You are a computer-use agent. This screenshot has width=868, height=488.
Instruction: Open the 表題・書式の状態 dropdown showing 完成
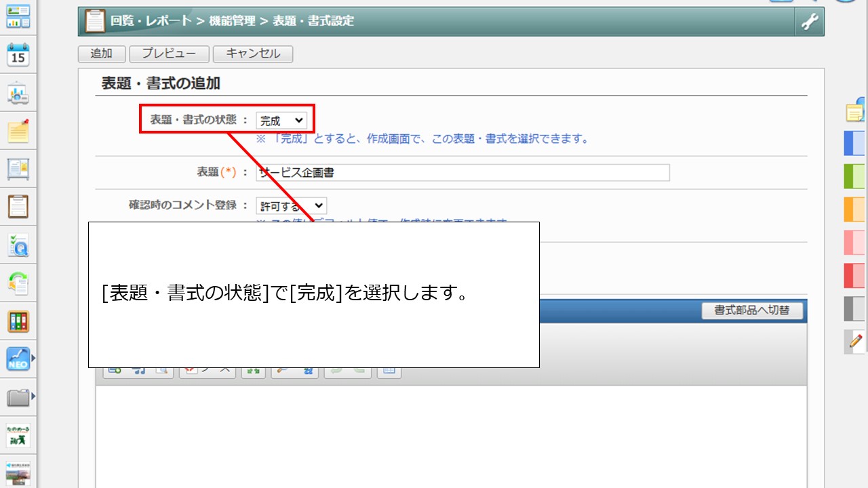[x=281, y=121]
